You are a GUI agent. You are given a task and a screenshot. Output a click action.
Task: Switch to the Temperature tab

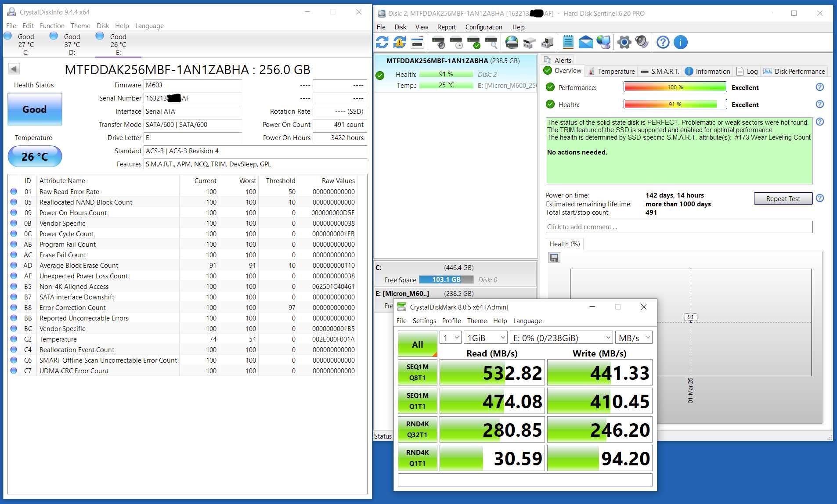(611, 71)
